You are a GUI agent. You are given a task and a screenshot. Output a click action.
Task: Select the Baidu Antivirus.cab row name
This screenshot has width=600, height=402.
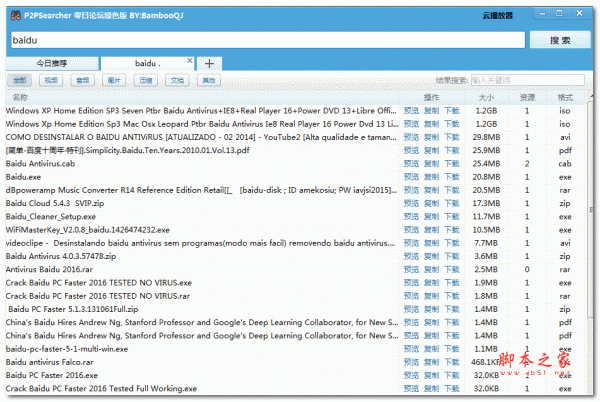pyautogui.click(x=41, y=164)
